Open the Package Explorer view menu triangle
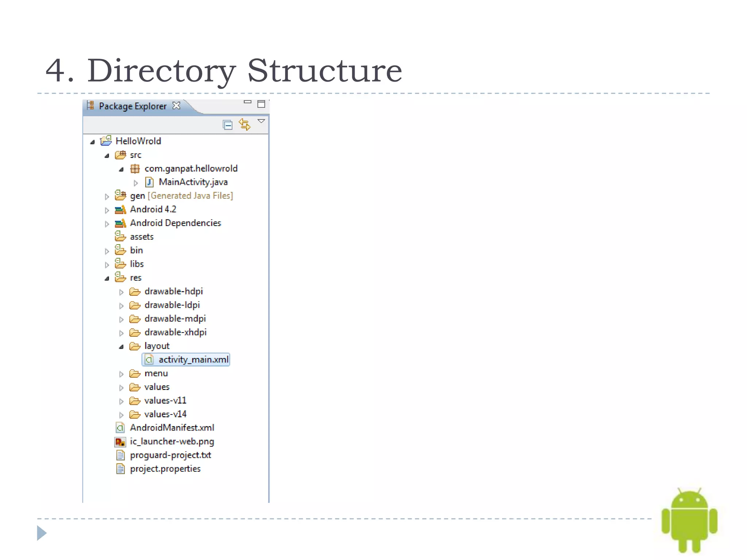The height and width of the screenshot is (560, 747). pyautogui.click(x=261, y=121)
